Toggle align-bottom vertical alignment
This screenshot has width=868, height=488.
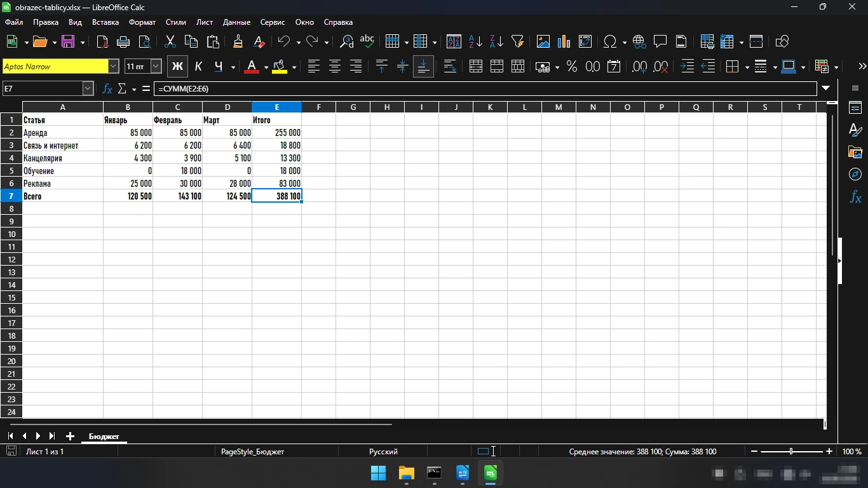coord(423,67)
